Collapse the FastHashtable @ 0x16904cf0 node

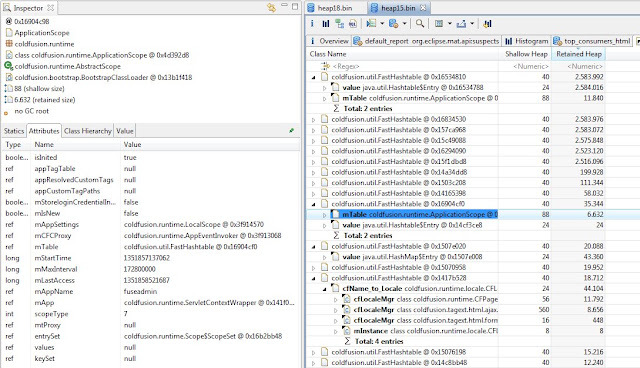point(313,204)
